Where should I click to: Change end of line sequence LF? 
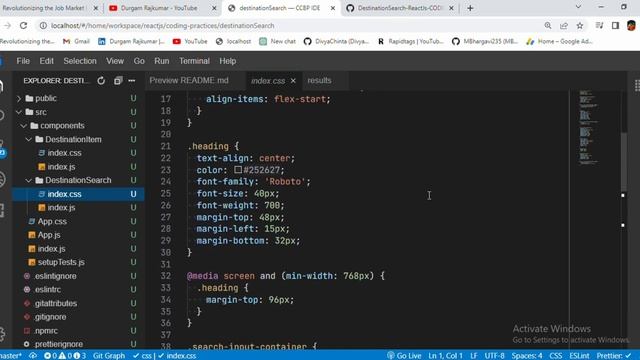[x=473, y=356]
